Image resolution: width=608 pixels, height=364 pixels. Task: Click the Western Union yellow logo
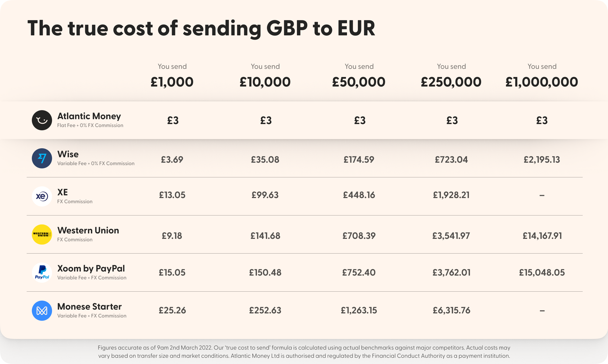click(42, 235)
